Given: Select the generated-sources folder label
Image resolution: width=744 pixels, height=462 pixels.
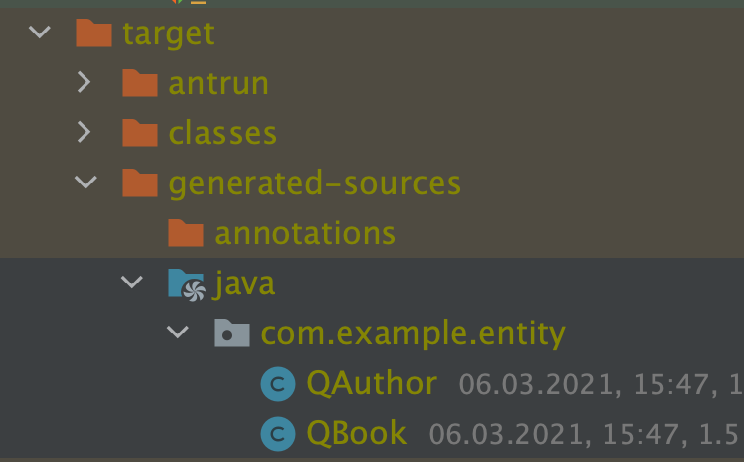Looking at the screenshot, I should (x=315, y=183).
